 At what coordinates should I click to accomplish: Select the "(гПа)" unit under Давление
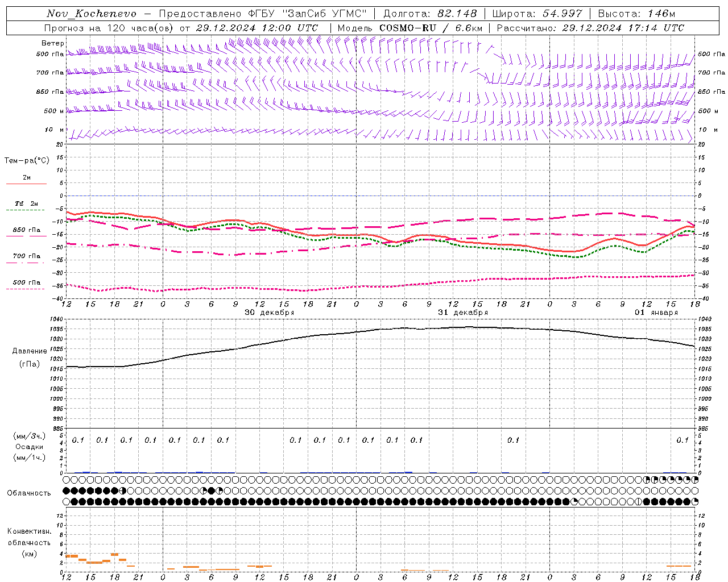pyautogui.click(x=30, y=364)
